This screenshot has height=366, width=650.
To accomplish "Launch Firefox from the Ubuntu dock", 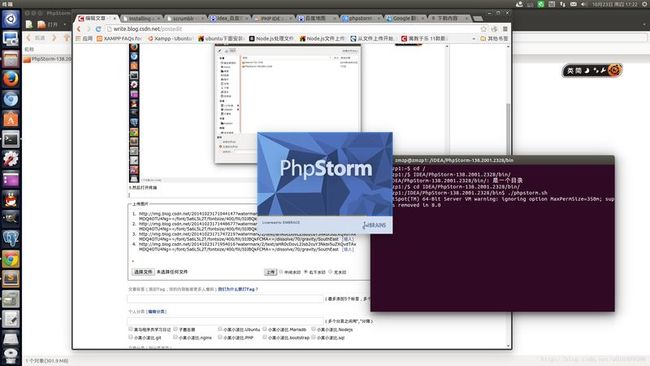I will pyautogui.click(x=10, y=79).
